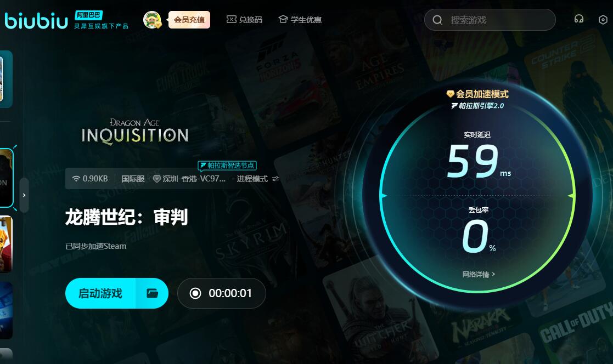Click the 会员加速模式 label

pyautogui.click(x=478, y=94)
